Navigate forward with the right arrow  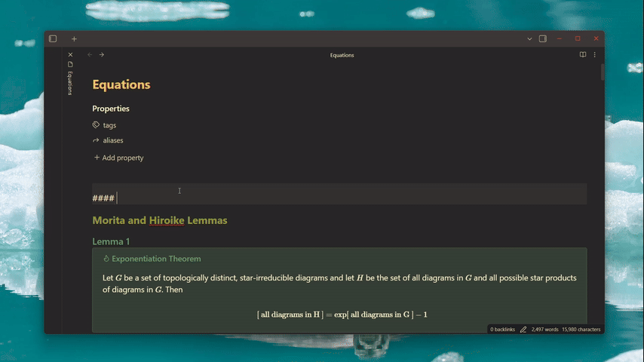[x=102, y=54]
